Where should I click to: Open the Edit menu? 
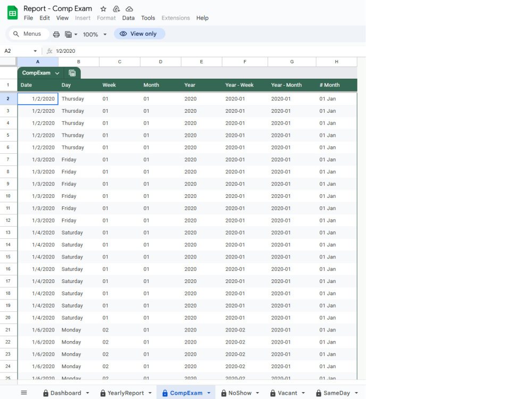(45, 18)
